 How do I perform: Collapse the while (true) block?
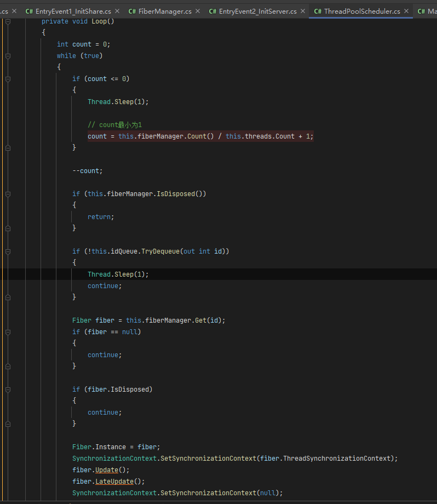pyautogui.click(x=8, y=56)
